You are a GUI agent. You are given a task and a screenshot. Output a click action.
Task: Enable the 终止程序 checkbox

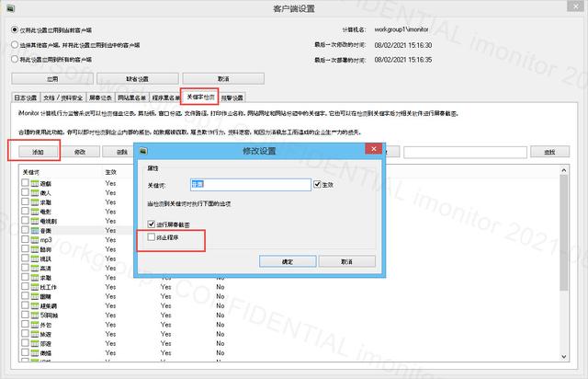tap(151, 237)
